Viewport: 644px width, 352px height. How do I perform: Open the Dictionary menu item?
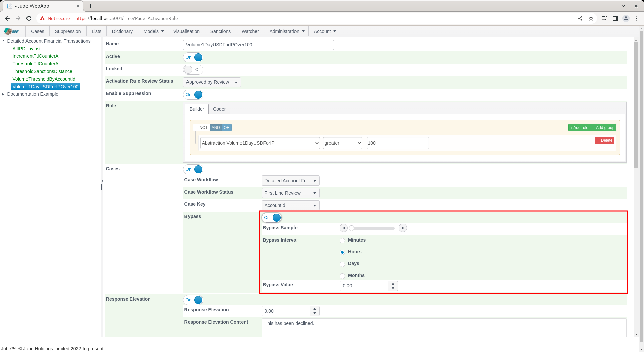(x=122, y=31)
